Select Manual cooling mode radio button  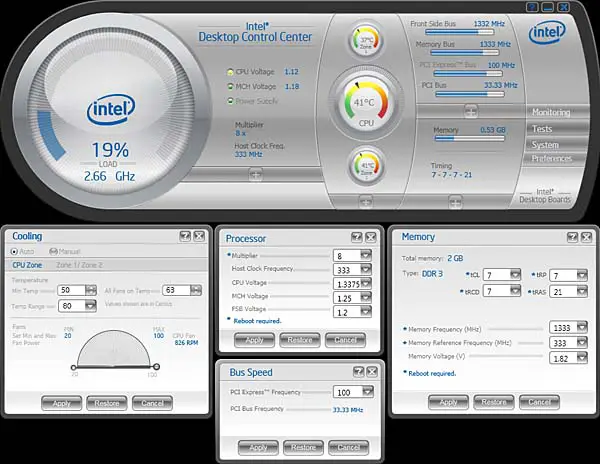tap(54, 251)
